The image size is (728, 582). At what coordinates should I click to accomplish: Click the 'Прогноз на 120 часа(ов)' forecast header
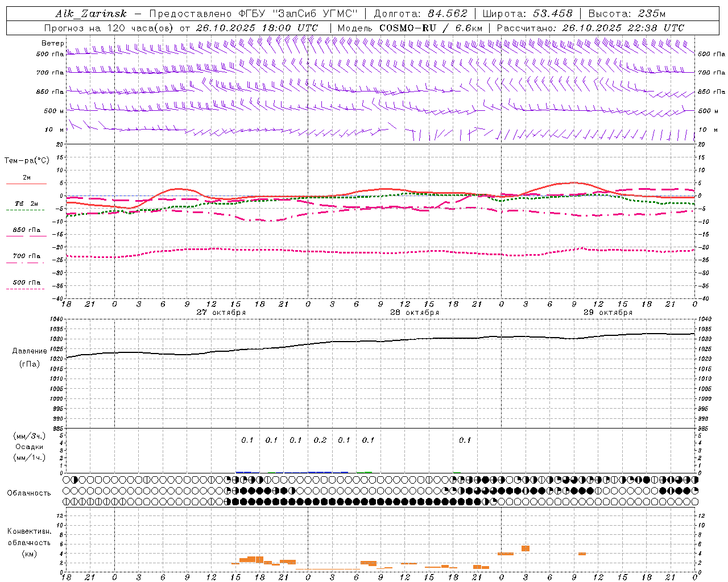click(109, 28)
